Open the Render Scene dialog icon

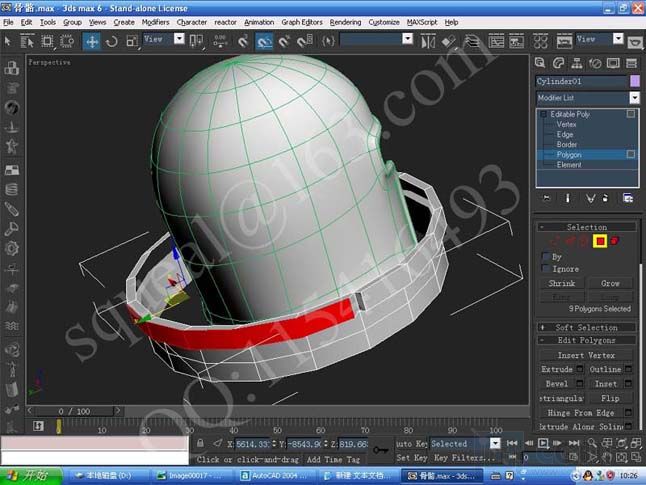tap(564, 42)
